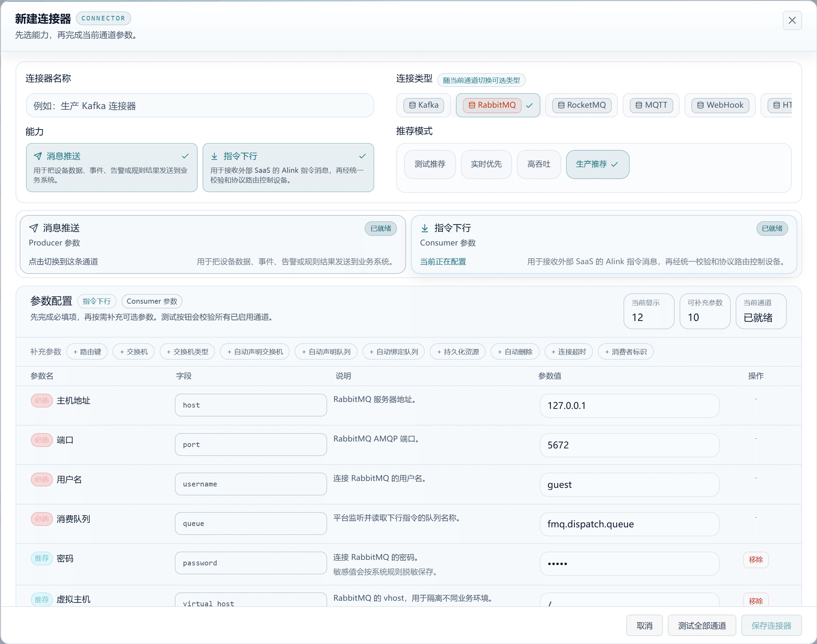
Task: Select 测试推荐 recommended mode
Action: pos(430,164)
